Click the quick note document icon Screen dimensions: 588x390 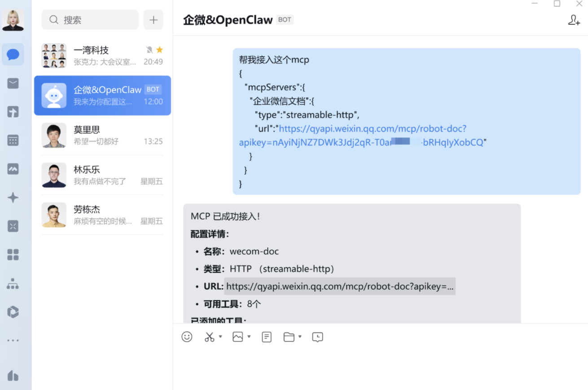(x=267, y=337)
